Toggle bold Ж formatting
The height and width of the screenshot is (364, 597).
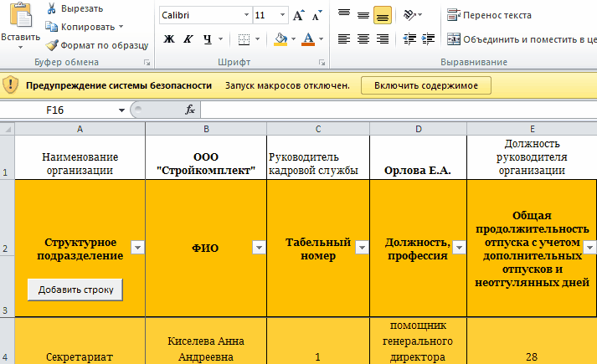[169, 38]
